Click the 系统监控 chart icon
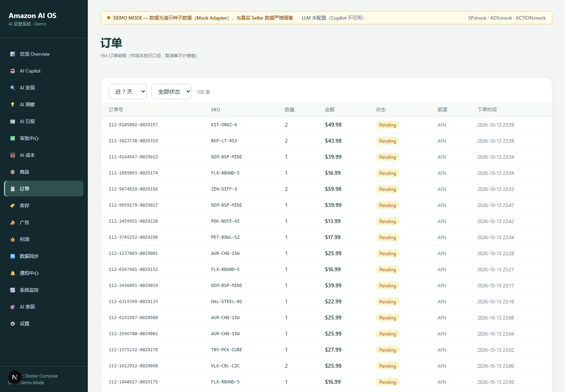Image resolution: width=565 pixels, height=392 pixels. tap(13, 290)
